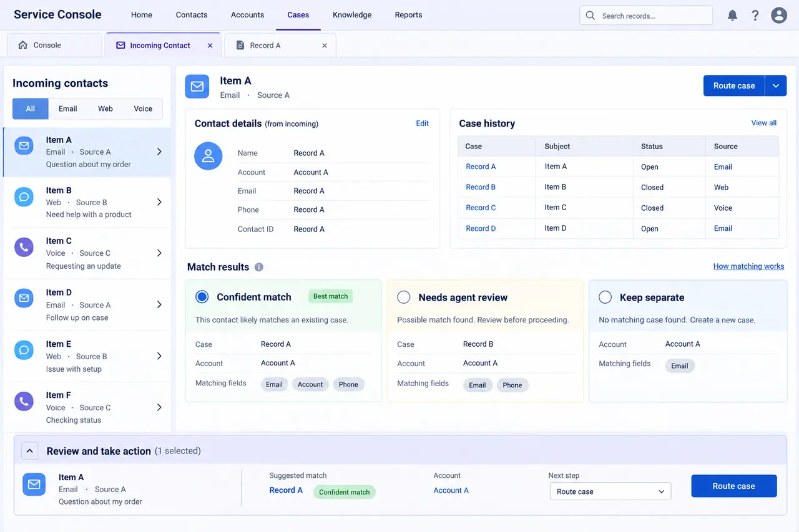The image size is (799, 532).
Task: Open the Next step dropdown
Action: [x=610, y=491]
